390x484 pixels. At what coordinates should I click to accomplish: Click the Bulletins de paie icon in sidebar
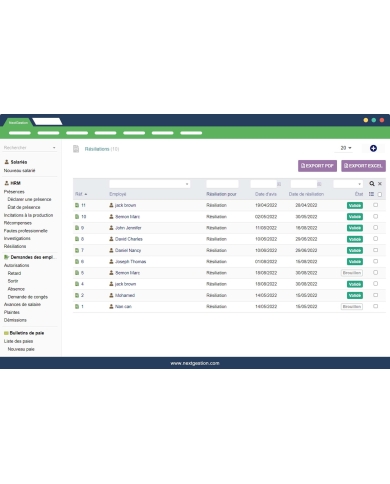point(6,333)
